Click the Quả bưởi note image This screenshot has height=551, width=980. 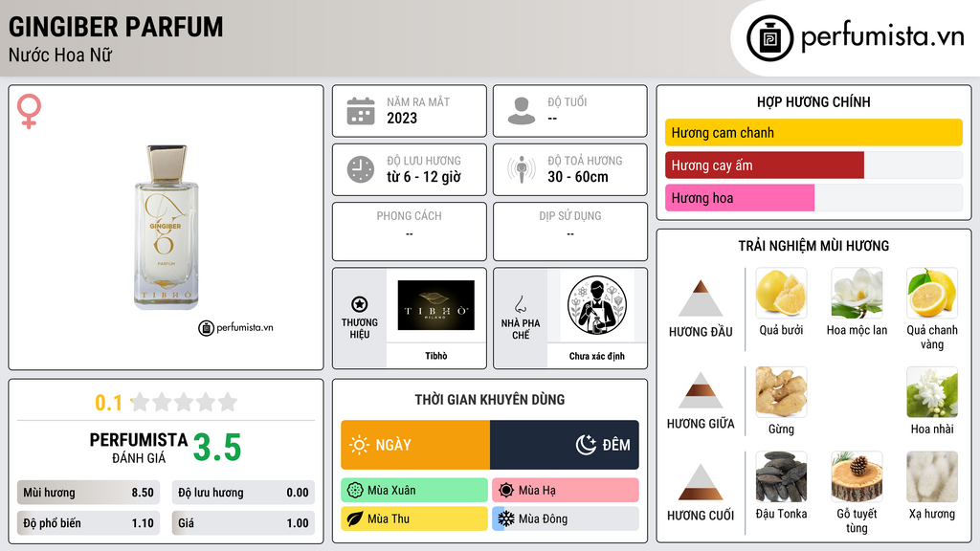(x=781, y=293)
